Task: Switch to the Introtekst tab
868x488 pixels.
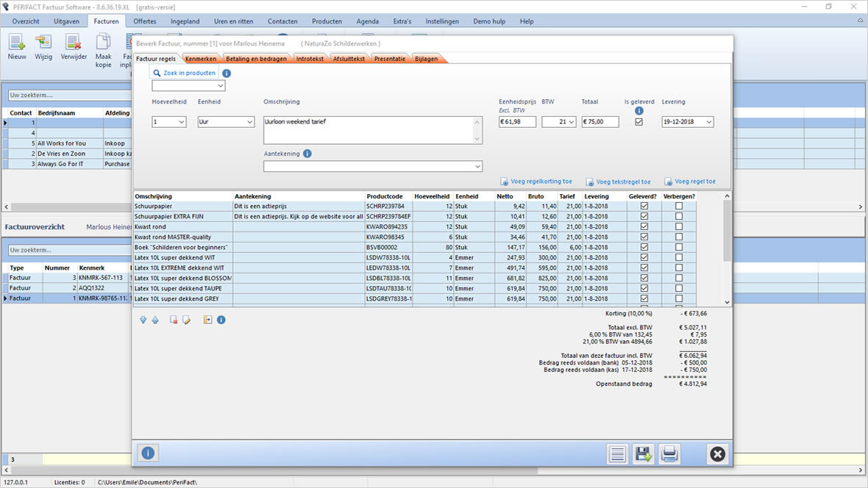Action: coord(310,59)
